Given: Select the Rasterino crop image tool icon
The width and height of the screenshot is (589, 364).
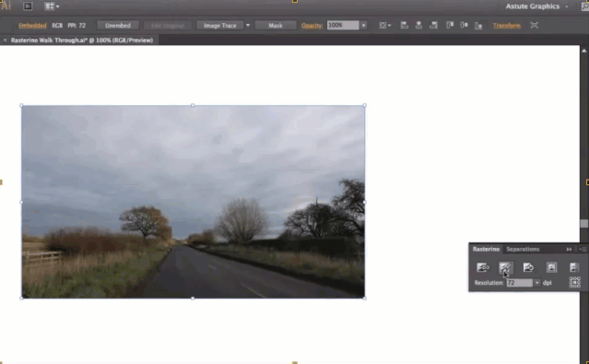Looking at the screenshot, I should coord(506,267).
